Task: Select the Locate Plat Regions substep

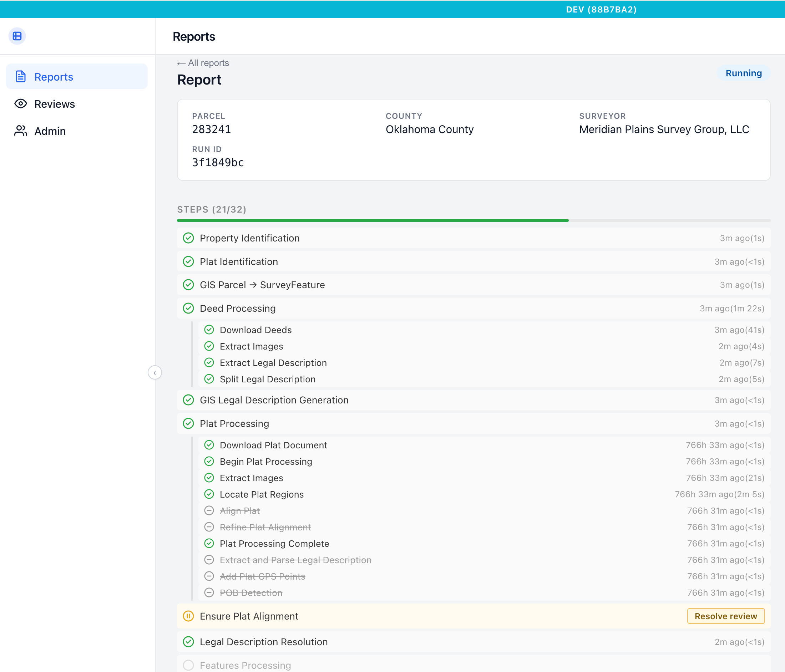Action: [x=484, y=494]
